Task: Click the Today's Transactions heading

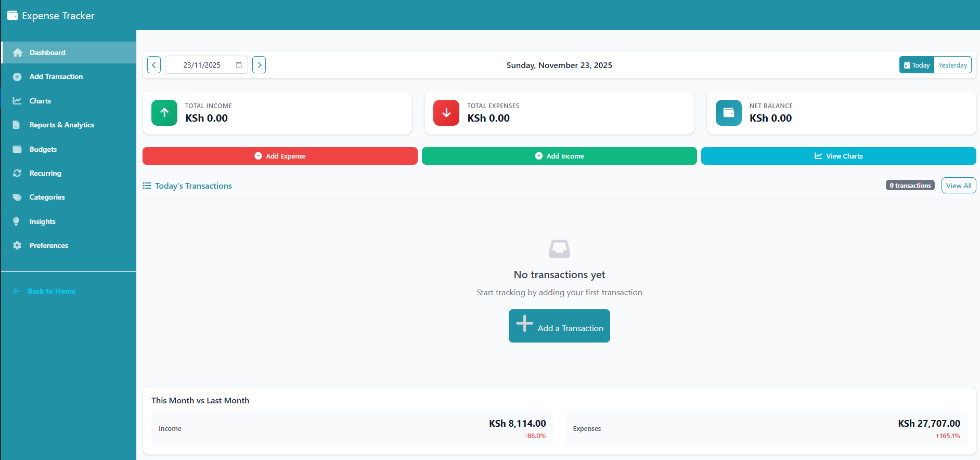Action: (x=194, y=186)
